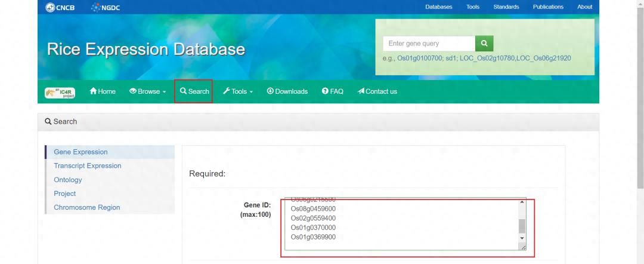Click the green magnifier search button
This screenshot has width=644, height=264.
pyautogui.click(x=484, y=44)
